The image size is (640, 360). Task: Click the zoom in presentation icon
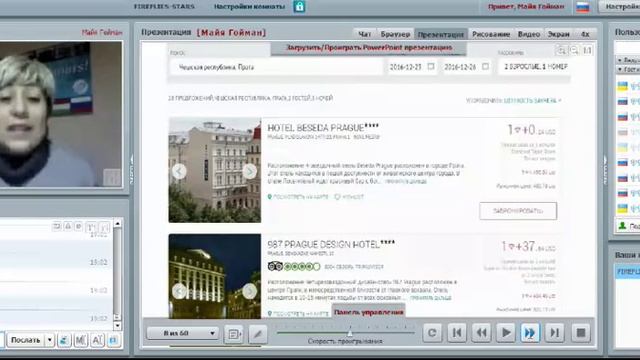[562, 50]
